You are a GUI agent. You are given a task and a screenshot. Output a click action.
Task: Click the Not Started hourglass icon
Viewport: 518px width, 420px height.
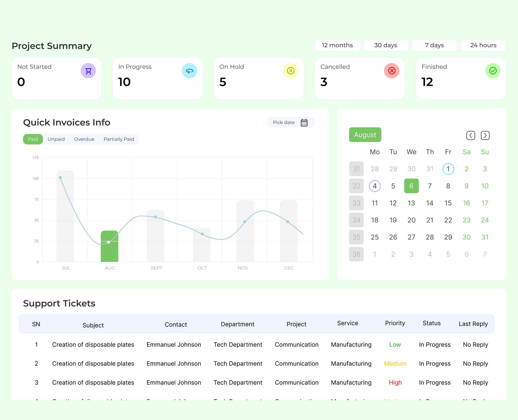click(x=88, y=71)
